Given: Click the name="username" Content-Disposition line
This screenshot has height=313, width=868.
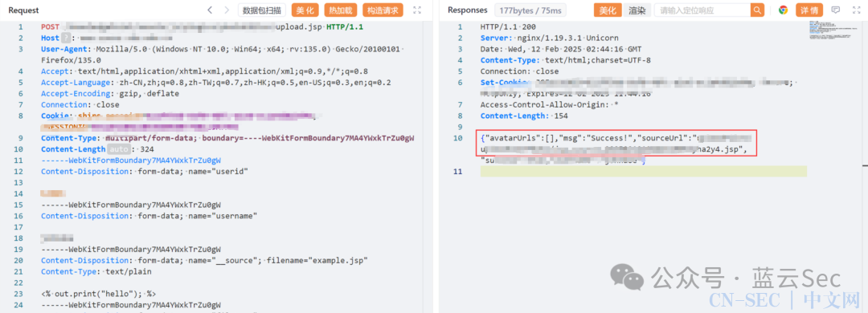Looking at the screenshot, I should click(149, 216).
